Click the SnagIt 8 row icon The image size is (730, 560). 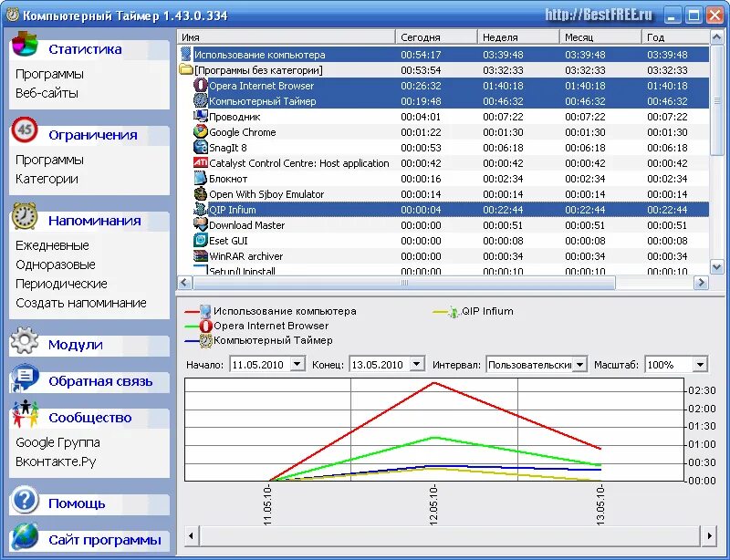click(x=200, y=147)
